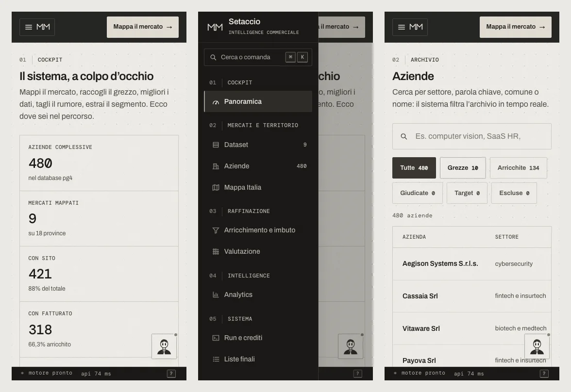Toggle Escluse 0 filter chip
The height and width of the screenshot is (392, 571).
[x=514, y=193]
